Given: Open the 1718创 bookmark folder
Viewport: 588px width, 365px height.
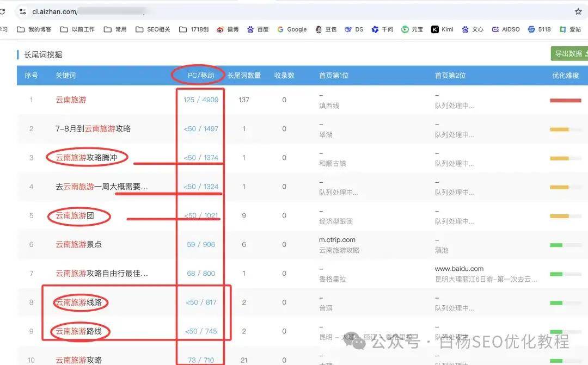Looking at the screenshot, I should tap(194, 29).
